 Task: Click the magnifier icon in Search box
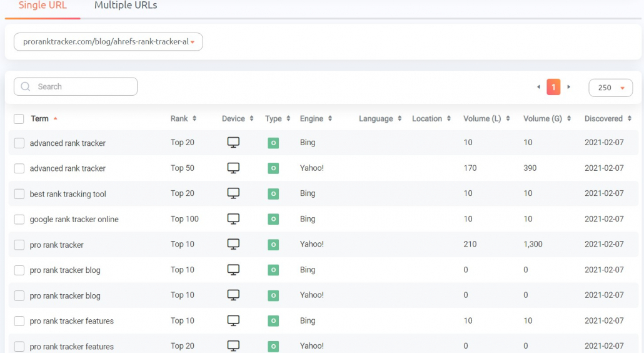(x=26, y=87)
